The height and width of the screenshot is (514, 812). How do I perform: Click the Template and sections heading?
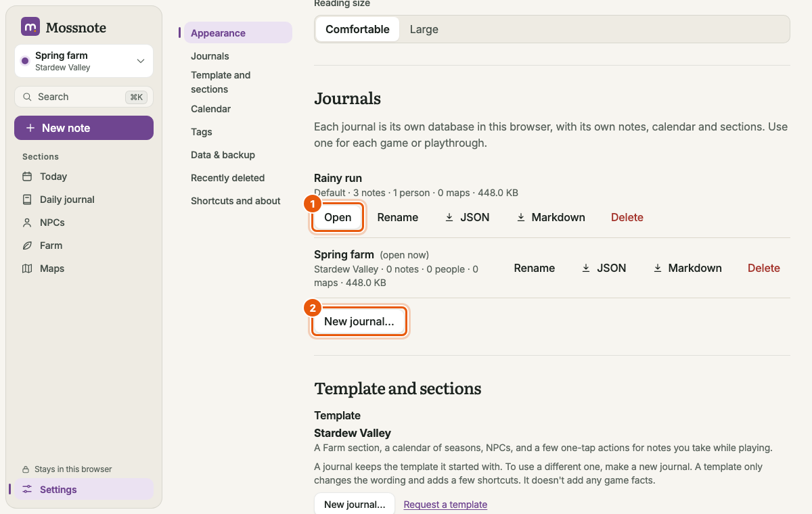(398, 389)
